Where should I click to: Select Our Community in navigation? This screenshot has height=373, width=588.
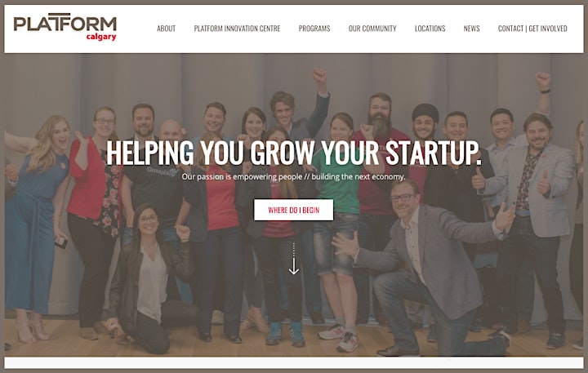[372, 29]
